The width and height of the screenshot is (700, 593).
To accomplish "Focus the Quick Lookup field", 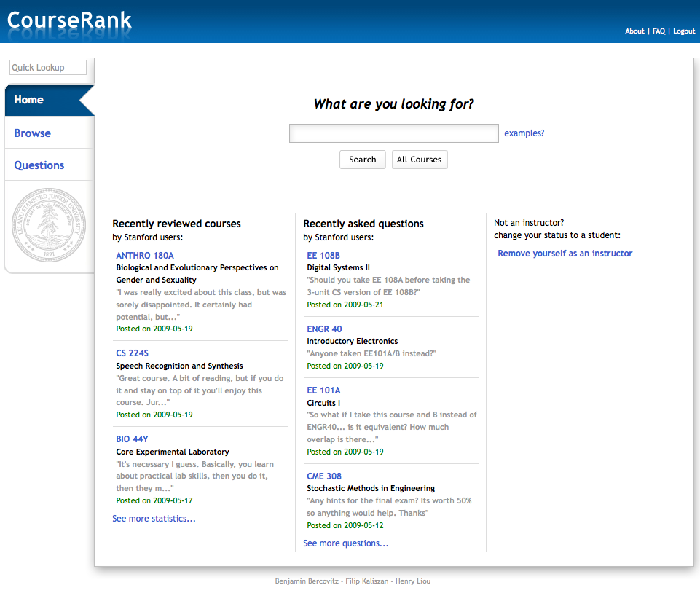I will click(x=48, y=68).
